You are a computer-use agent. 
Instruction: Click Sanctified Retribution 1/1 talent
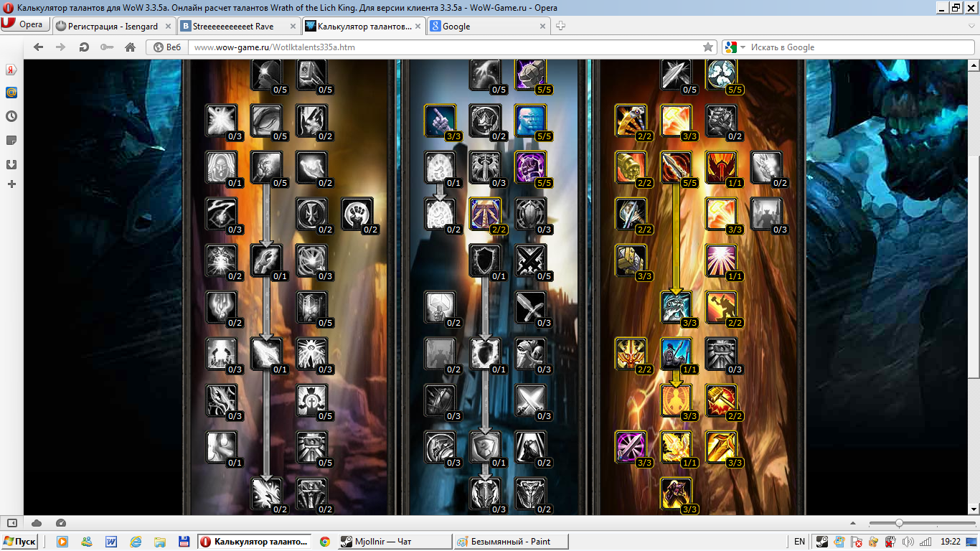(721, 260)
